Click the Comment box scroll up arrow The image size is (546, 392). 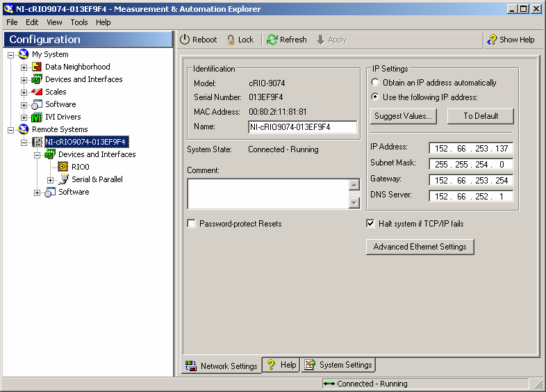[x=354, y=185]
